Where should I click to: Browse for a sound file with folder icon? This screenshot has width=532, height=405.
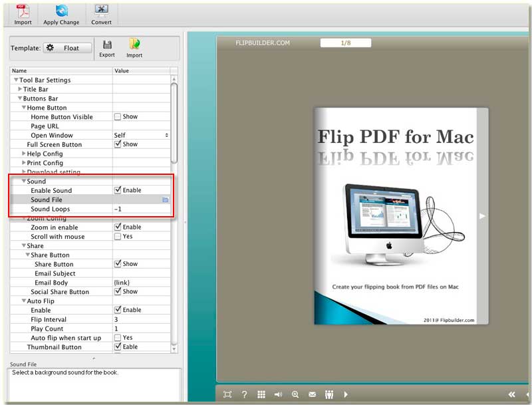(165, 200)
